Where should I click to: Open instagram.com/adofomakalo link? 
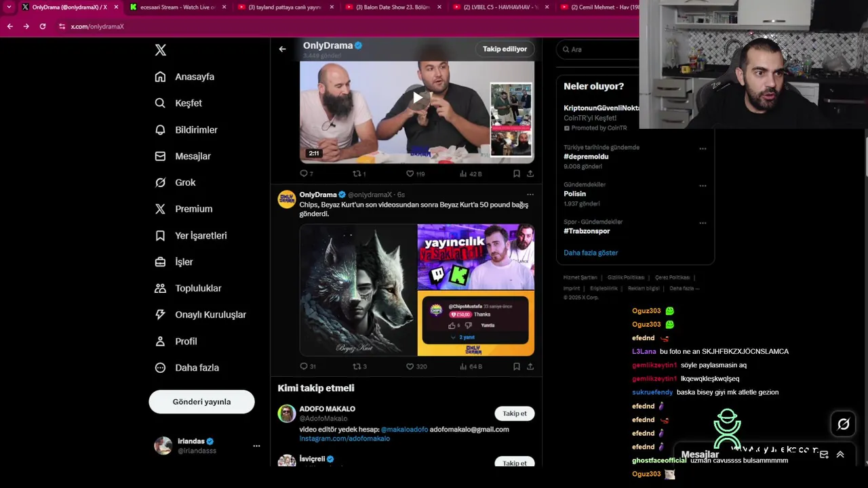click(x=344, y=439)
